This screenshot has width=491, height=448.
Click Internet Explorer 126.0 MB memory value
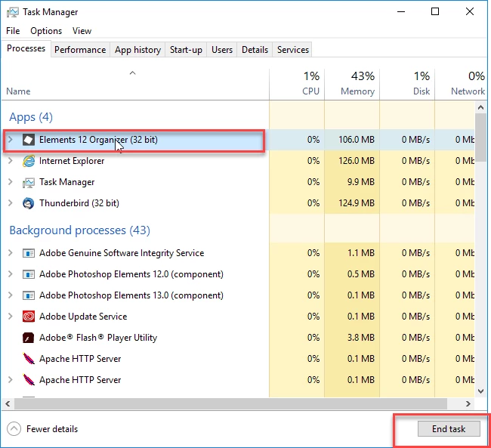[357, 161]
